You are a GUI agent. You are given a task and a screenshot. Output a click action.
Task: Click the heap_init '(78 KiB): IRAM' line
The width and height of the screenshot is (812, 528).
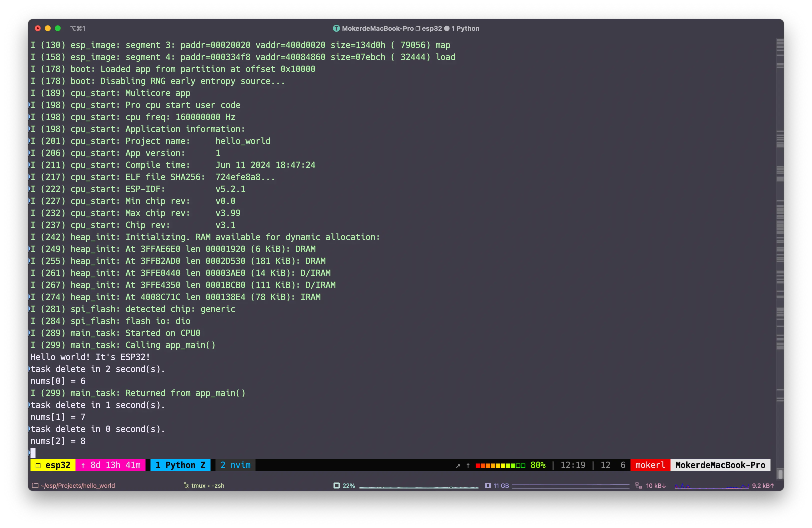click(175, 297)
